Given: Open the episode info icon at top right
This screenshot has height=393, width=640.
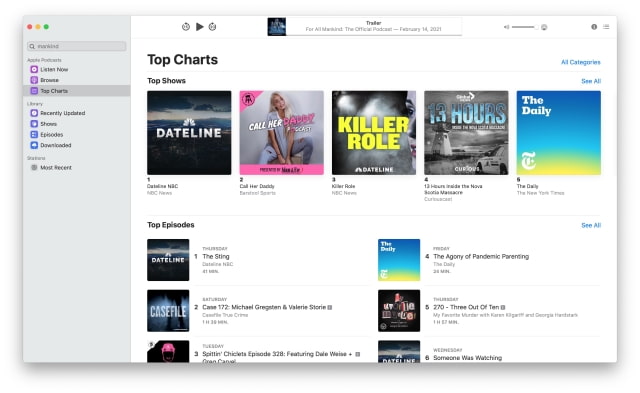Looking at the screenshot, I should 594,27.
